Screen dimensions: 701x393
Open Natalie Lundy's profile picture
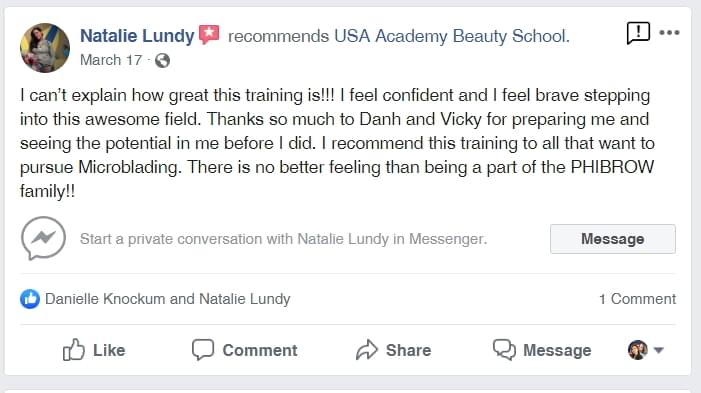pos(45,48)
